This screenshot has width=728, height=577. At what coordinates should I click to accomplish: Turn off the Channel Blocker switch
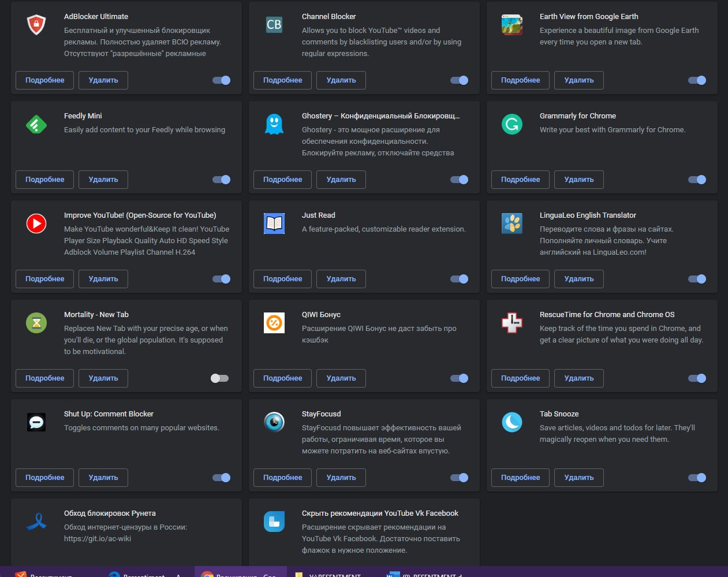tap(460, 80)
